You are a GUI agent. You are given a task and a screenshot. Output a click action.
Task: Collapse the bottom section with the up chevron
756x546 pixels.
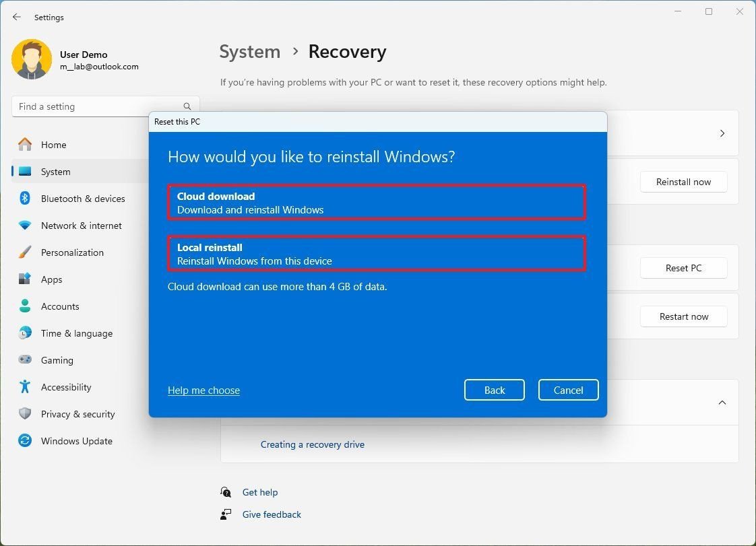pos(722,403)
